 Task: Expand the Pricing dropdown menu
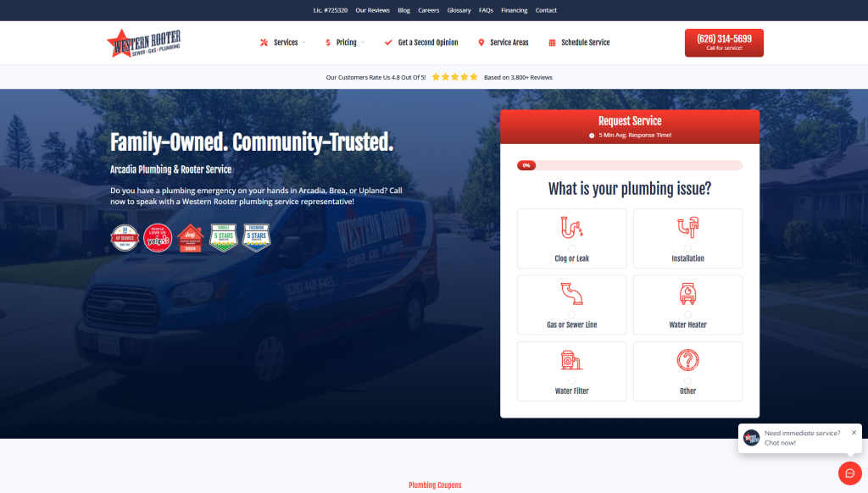[346, 42]
